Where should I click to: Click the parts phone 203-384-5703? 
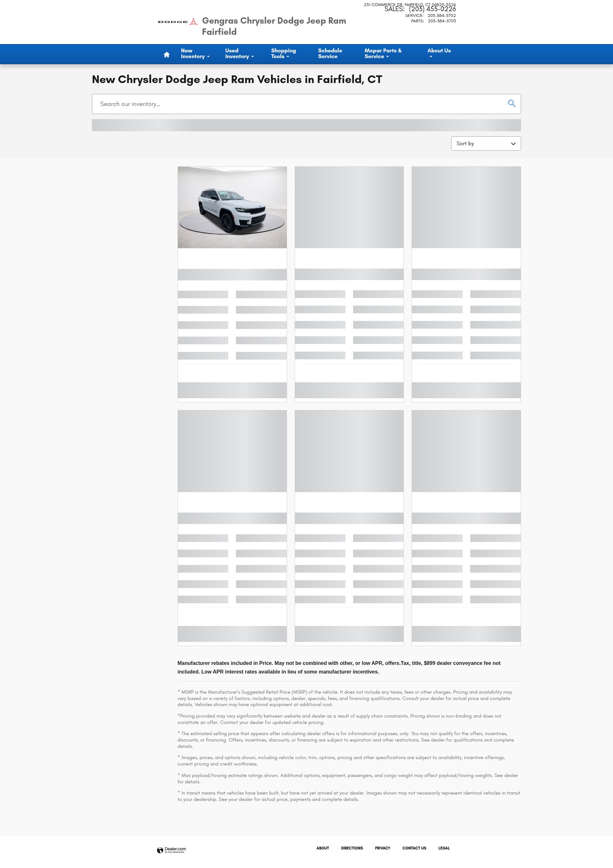pyautogui.click(x=442, y=21)
